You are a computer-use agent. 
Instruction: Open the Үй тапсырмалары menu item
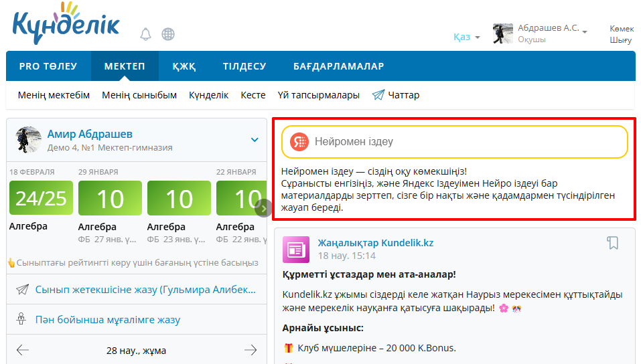(318, 95)
